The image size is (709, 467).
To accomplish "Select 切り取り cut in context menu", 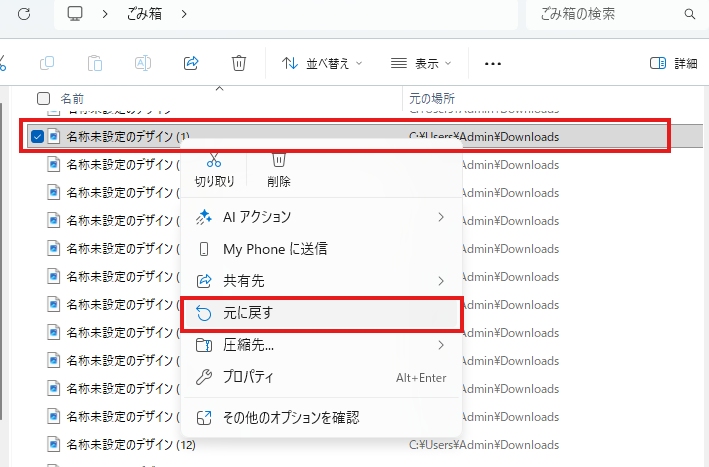I will pos(214,171).
